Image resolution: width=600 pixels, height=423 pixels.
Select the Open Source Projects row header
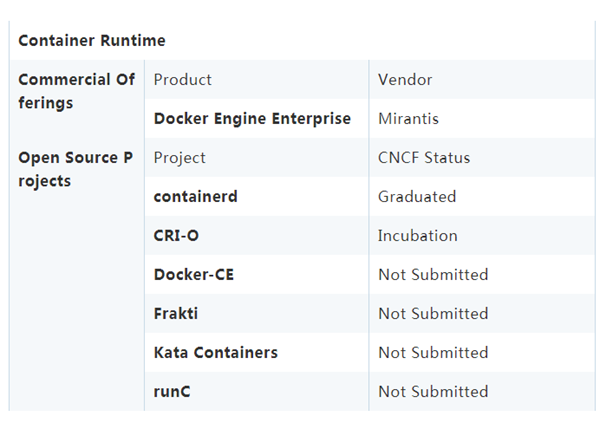point(76,169)
